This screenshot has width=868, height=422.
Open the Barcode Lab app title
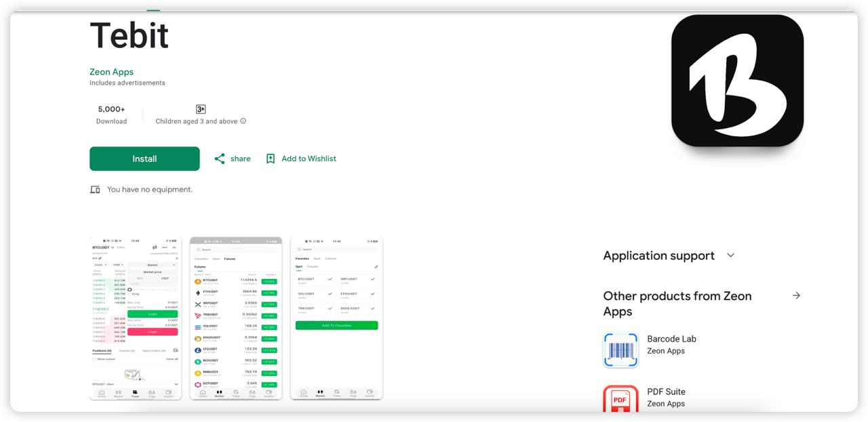pos(671,339)
